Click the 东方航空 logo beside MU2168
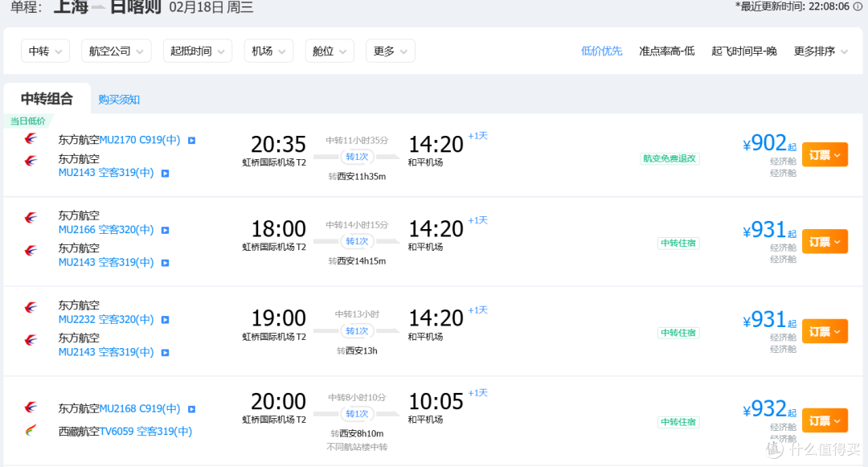 [31, 408]
